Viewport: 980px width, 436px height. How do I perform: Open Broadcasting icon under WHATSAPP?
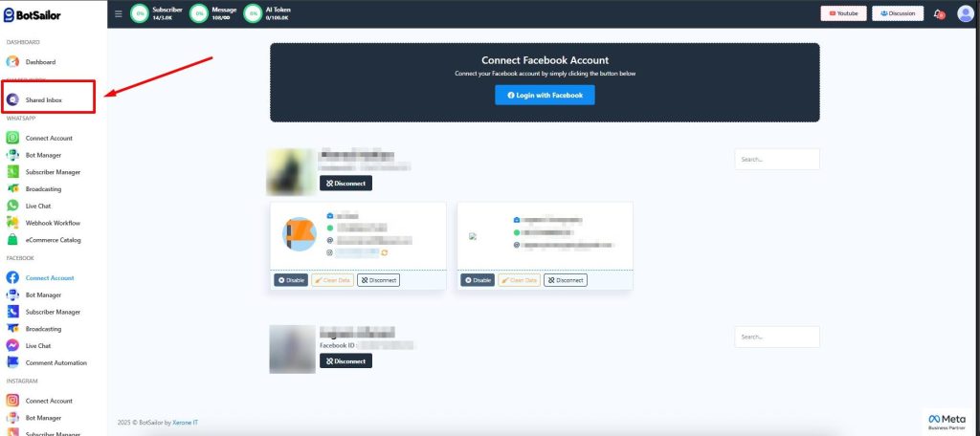12,188
